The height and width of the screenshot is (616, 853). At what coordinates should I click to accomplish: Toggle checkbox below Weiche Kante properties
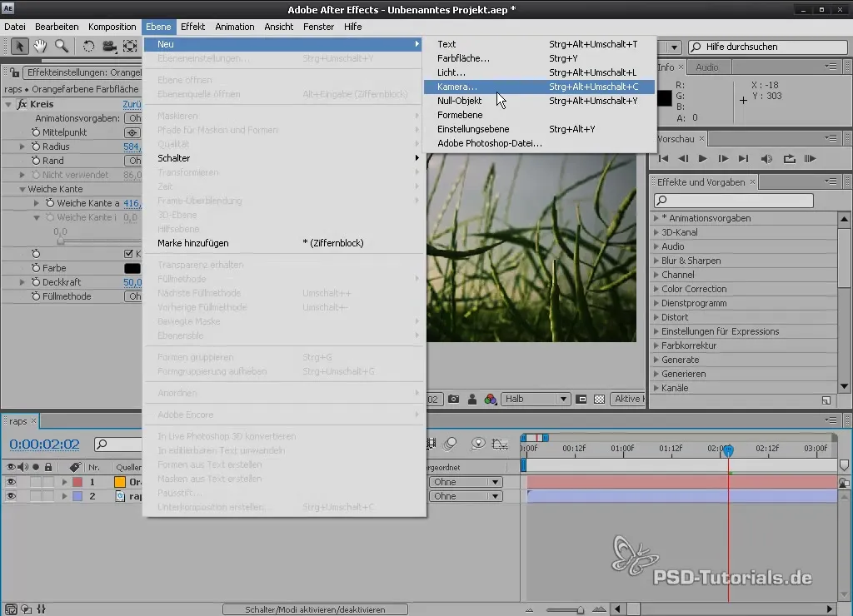[128, 253]
